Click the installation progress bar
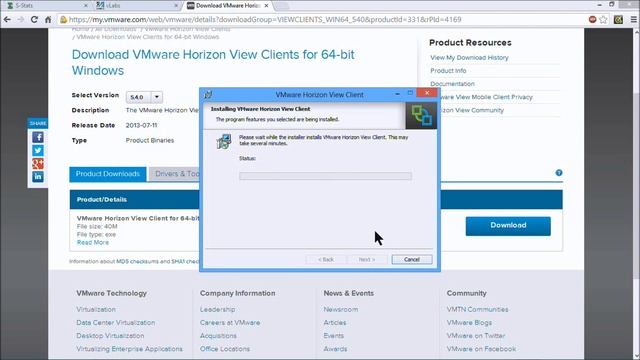 pyautogui.click(x=325, y=176)
